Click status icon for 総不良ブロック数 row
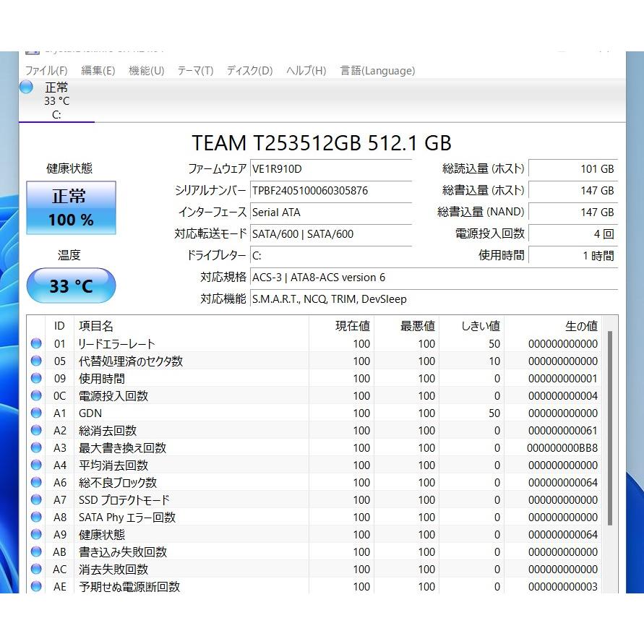The width and height of the screenshot is (644, 644). pyautogui.click(x=36, y=483)
